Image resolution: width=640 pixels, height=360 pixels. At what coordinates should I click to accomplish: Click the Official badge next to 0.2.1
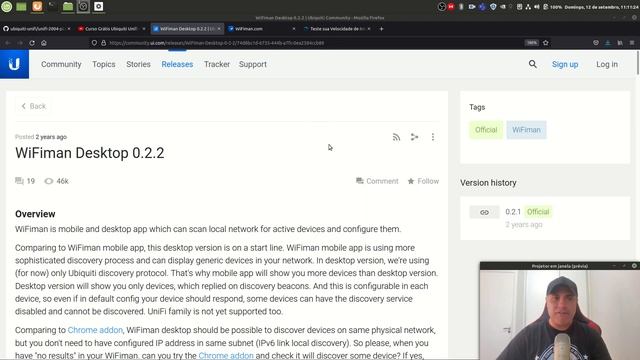pyautogui.click(x=538, y=211)
